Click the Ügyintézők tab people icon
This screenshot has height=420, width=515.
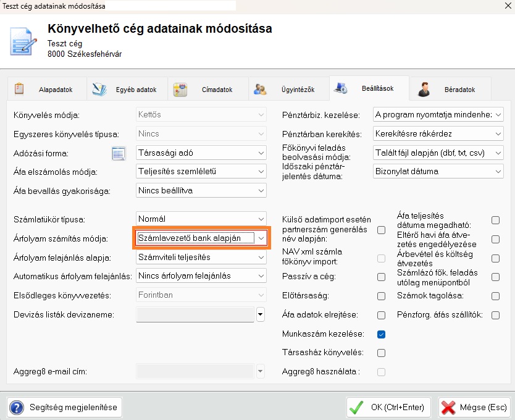[260, 89]
